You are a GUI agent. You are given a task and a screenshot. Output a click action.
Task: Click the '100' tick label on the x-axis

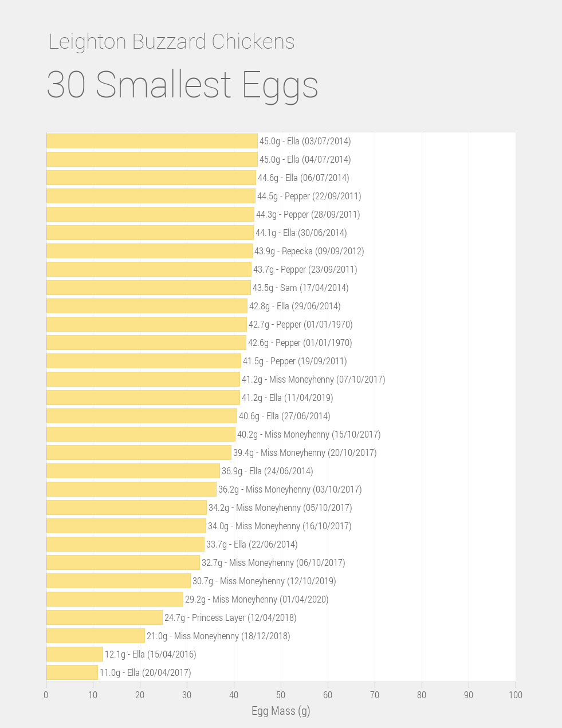pyautogui.click(x=515, y=695)
